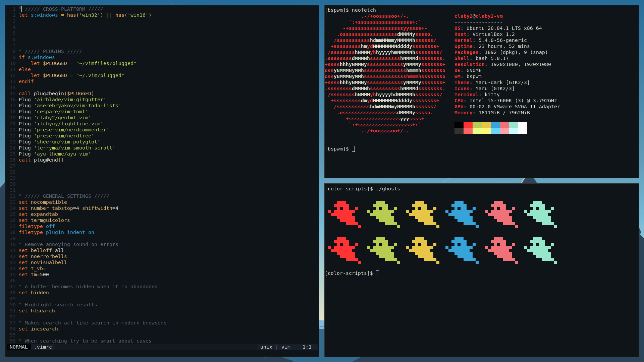Click the 'sheerun/vim-polyglot' Plug line
Screen dimensions: 644x362
(x=59, y=142)
